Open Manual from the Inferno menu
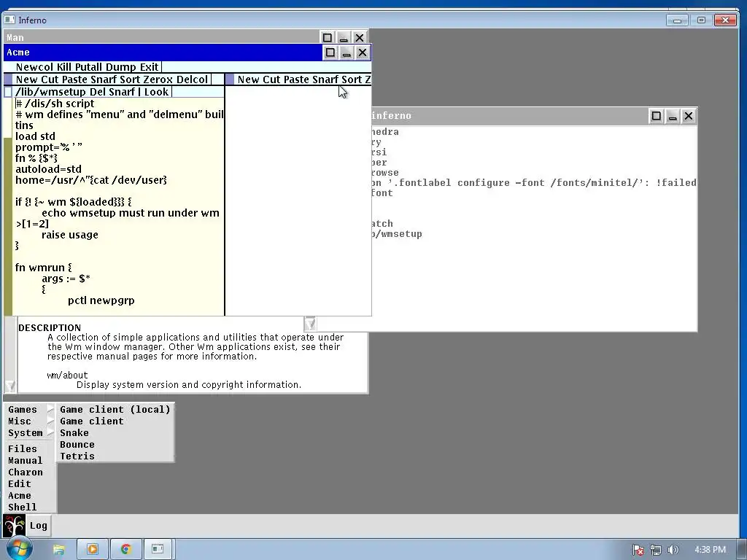Image resolution: width=747 pixels, height=560 pixels. (x=26, y=461)
